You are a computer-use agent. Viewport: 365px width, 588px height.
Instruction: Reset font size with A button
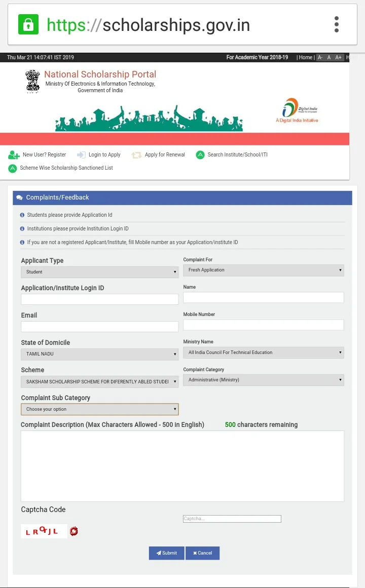[x=329, y=57]
